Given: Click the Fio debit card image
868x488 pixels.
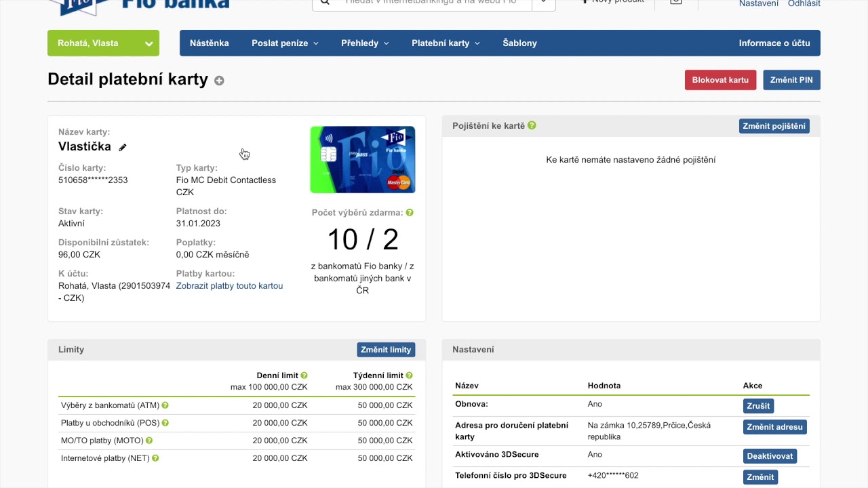Looking at the screenshot, I should click(363, 159).
